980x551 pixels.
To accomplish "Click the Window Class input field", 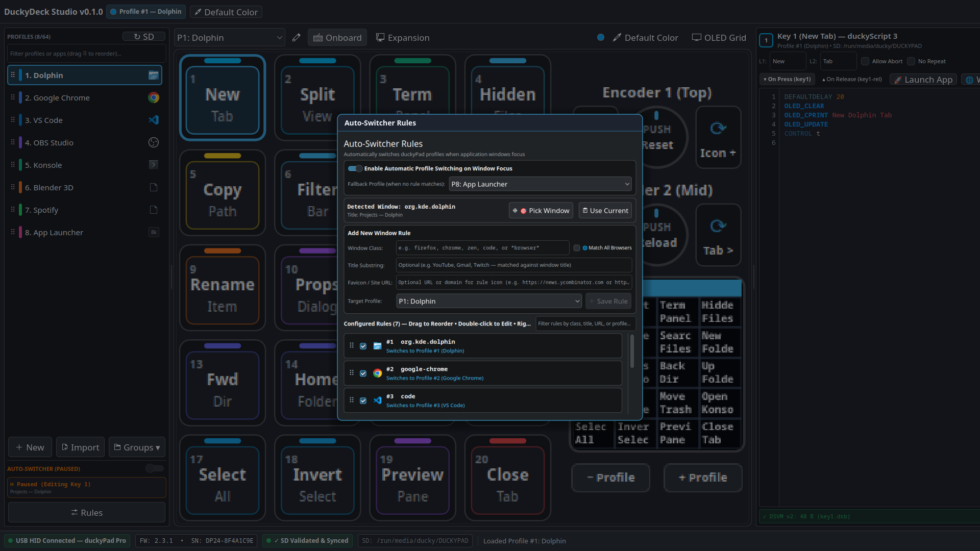I will click(482, 248).
